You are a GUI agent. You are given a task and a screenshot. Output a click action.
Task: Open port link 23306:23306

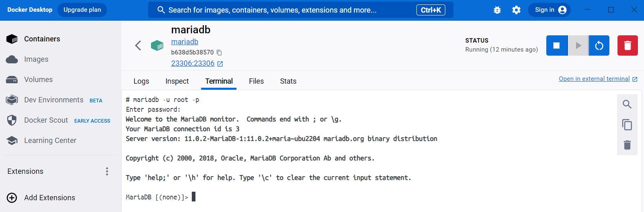pos(193,63)
